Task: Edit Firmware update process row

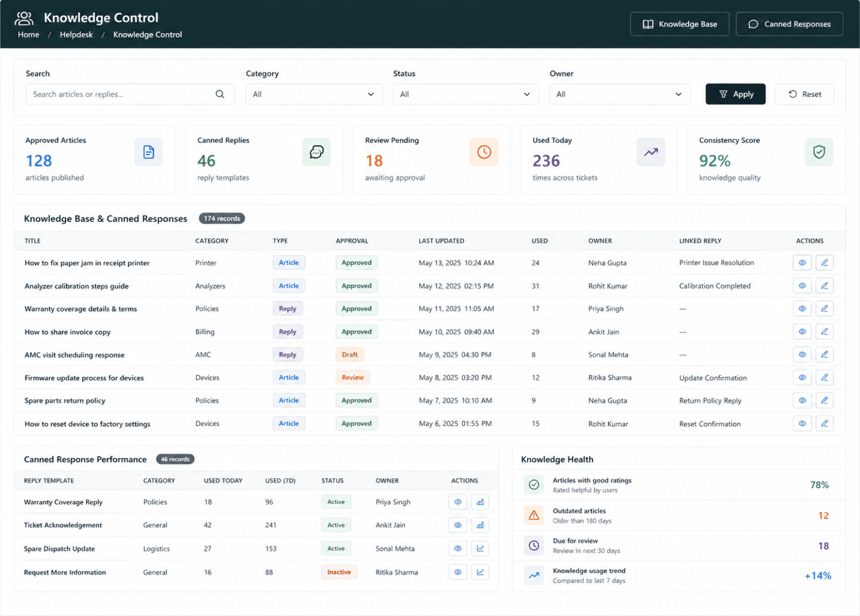Action: click(824, 377)
